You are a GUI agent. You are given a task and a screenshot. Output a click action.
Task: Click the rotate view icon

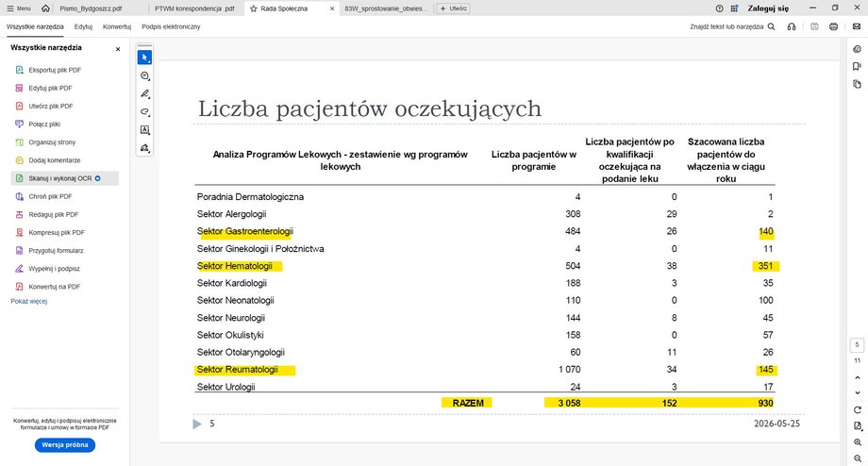pyautogui.click(x=858, y=410)
